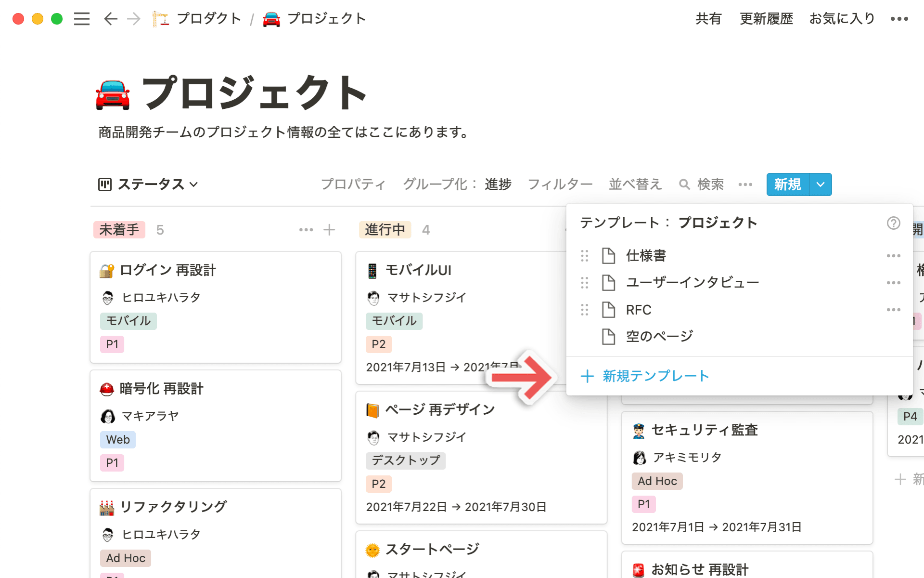This screenshot has height=578, width=924.
Task: Open the プロダクト breadcrumb page
Action: click(x=208, y=19)
